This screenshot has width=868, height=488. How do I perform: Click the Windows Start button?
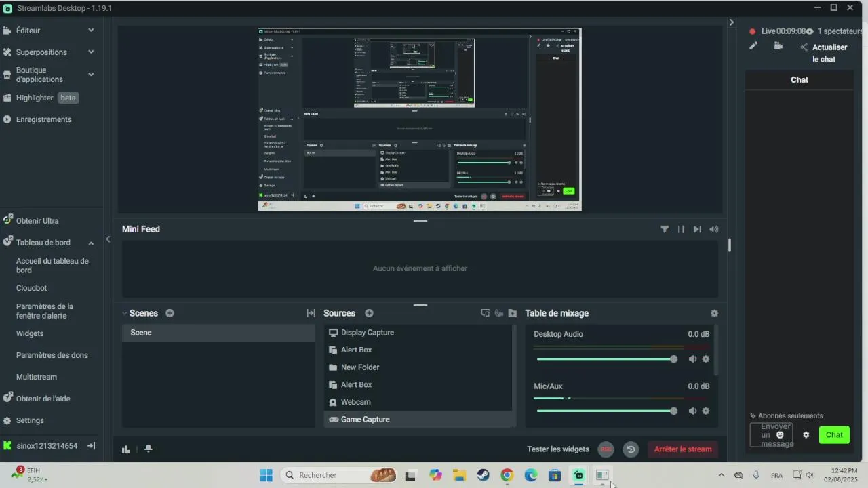266,475
